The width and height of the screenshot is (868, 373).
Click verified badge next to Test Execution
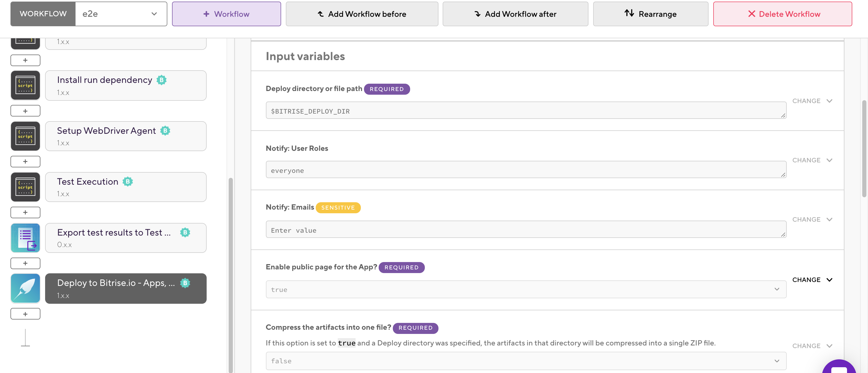[128, 182]
